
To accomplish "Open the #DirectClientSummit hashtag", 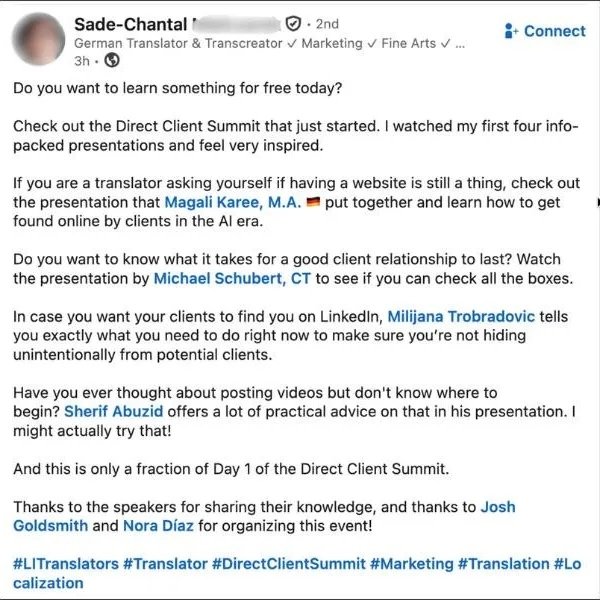I will pos(289,564).
